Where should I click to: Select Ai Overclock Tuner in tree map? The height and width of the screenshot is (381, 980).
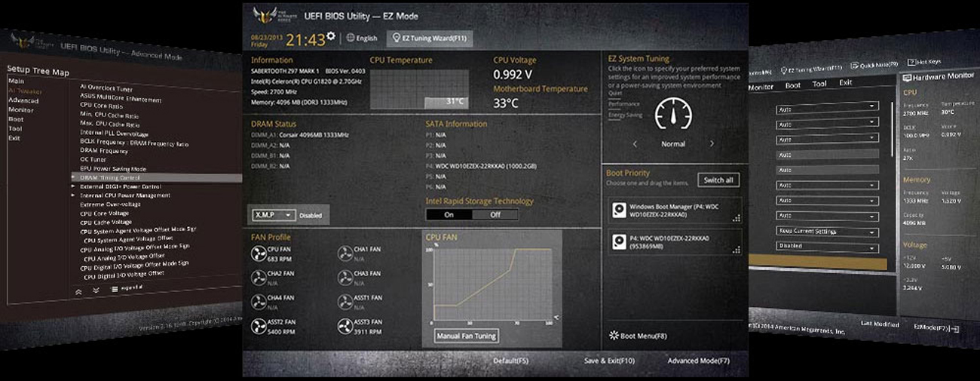pos(106,88)
